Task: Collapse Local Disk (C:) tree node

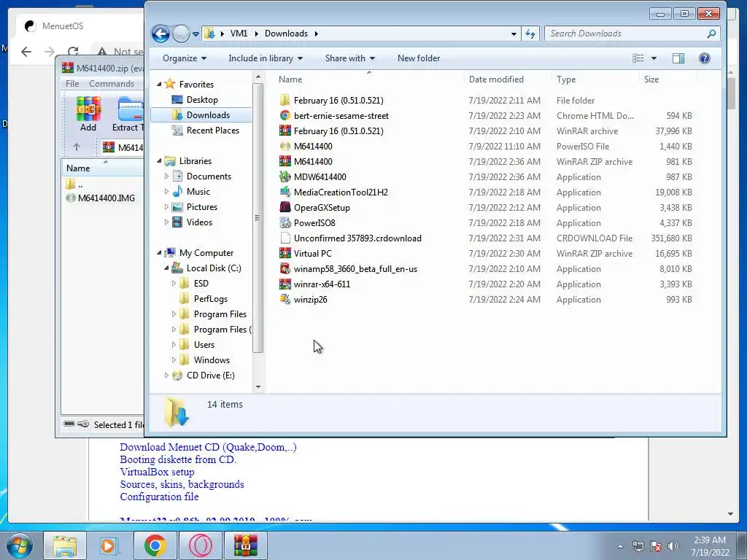Action: 166,268
